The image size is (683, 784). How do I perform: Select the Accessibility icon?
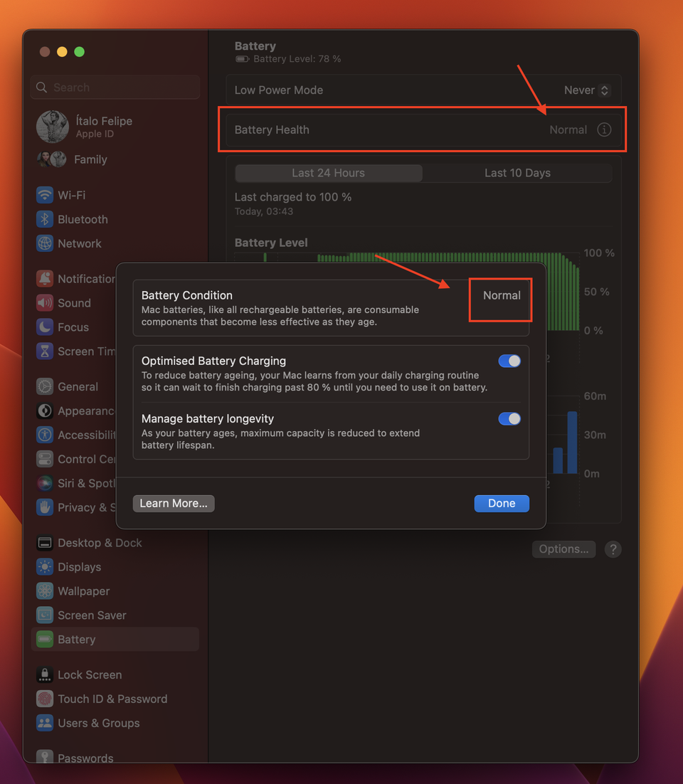coord(45,435)
